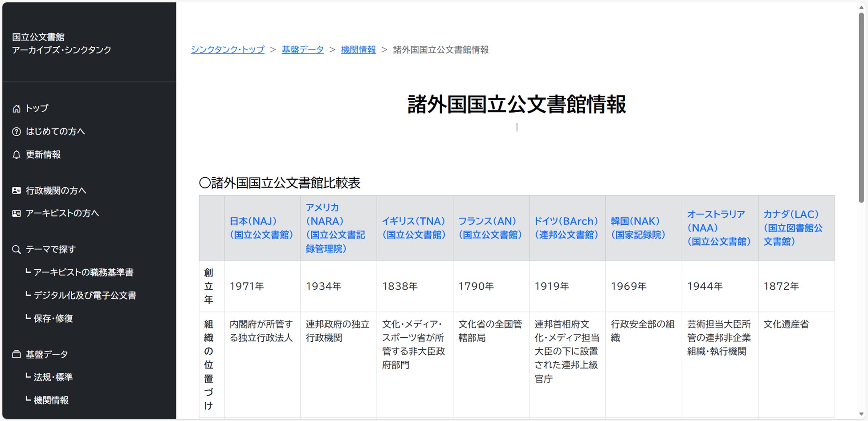Click the home icon beside トップ
868x421 pixels.
(x=16, y=109)
